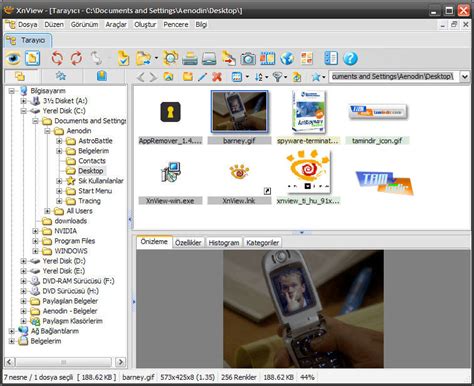Expand the Ağ Bağlantılarım node

click(x=12, y=331)
